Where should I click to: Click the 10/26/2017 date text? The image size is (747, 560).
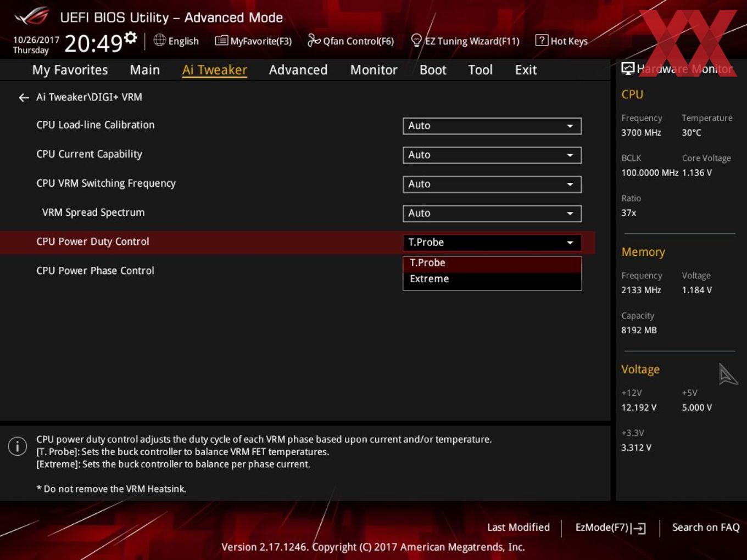tap(36, 40)
